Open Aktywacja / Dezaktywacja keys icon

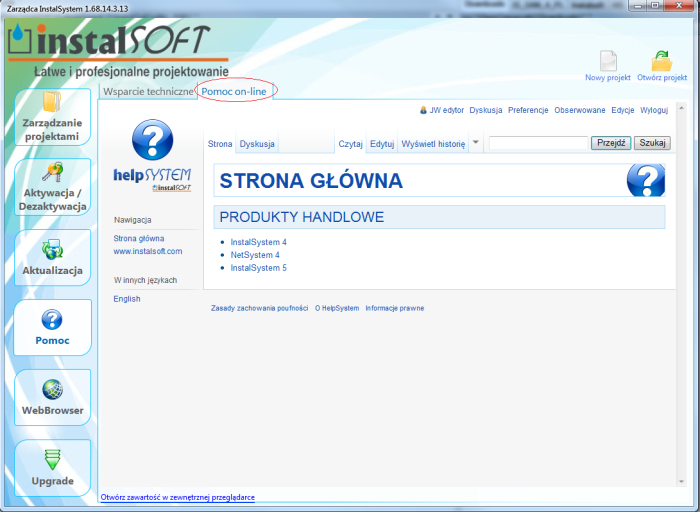(x=52, y=172)
